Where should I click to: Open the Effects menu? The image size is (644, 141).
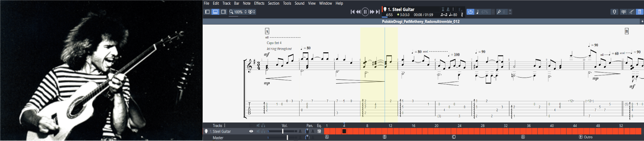pos(259,3)
